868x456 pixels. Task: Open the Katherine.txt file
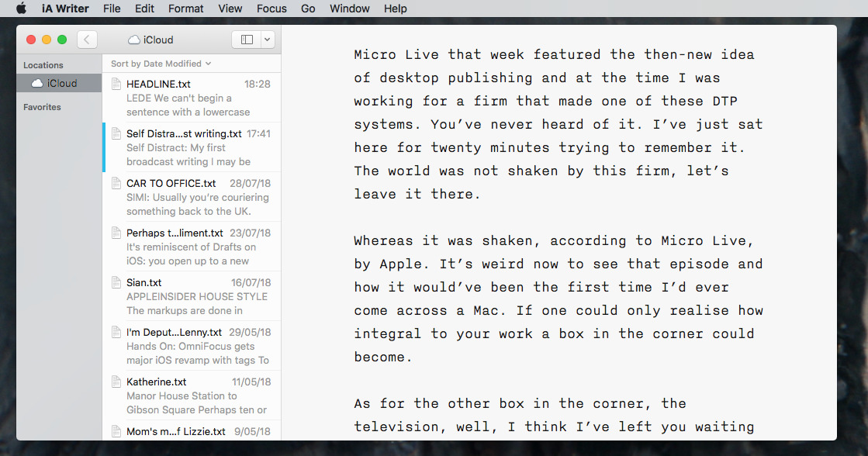(x=192, y=396)
